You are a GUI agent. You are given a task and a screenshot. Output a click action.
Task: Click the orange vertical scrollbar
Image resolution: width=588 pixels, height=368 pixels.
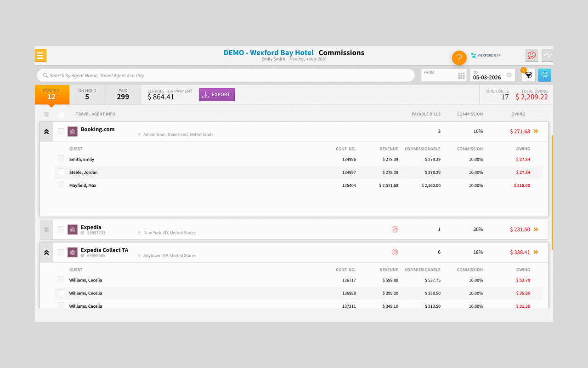552,192
